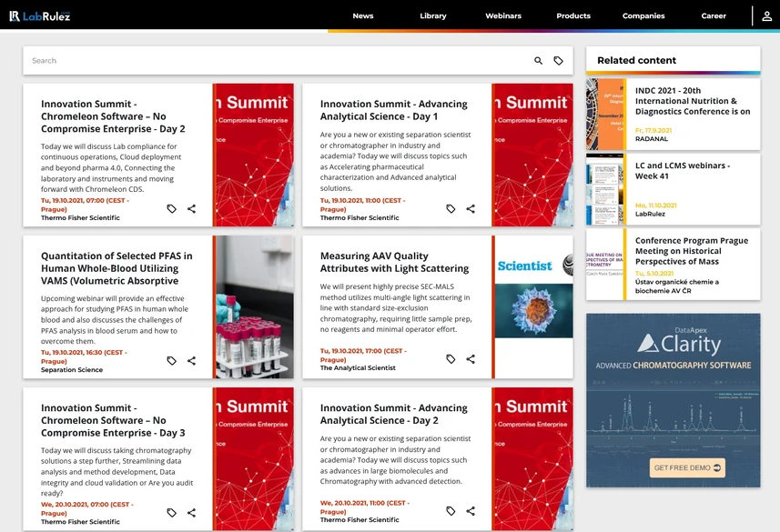The image size is (780, 532).
Task: Tag the Advancing Analytical Science Day 1 card
Action: (451, 209)
